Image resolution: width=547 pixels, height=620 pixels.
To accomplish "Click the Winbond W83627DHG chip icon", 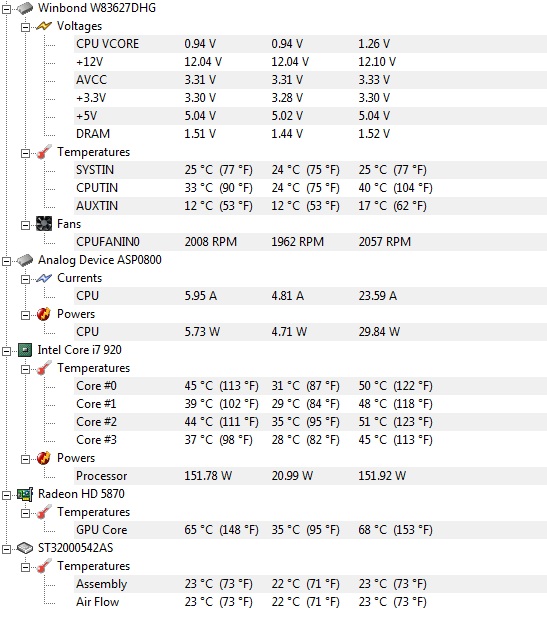I will point(25,8).
